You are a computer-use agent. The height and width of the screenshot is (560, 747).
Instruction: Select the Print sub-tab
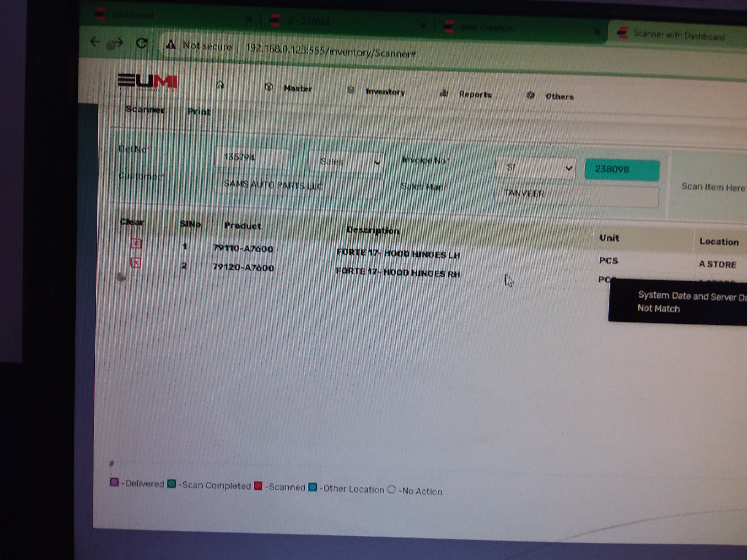[x=199, y=112]
